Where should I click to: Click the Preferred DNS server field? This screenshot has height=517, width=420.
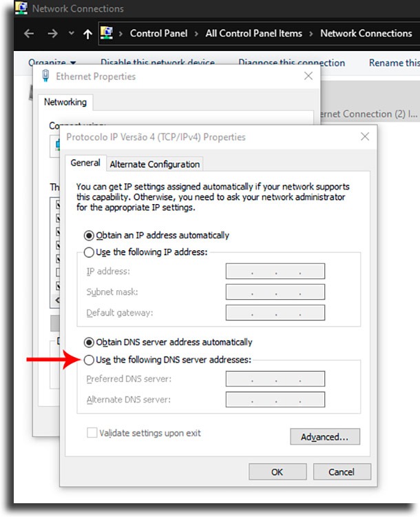(275, 379)
